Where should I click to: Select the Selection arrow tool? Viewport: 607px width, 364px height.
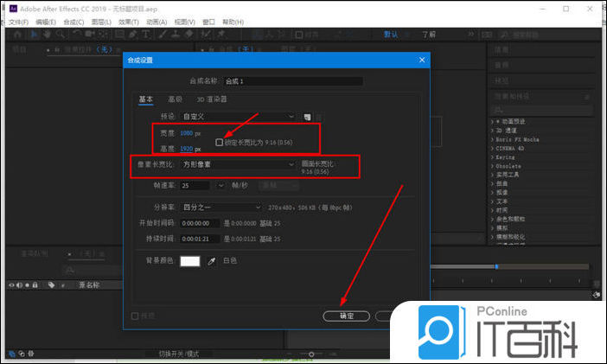pos(34,35)
